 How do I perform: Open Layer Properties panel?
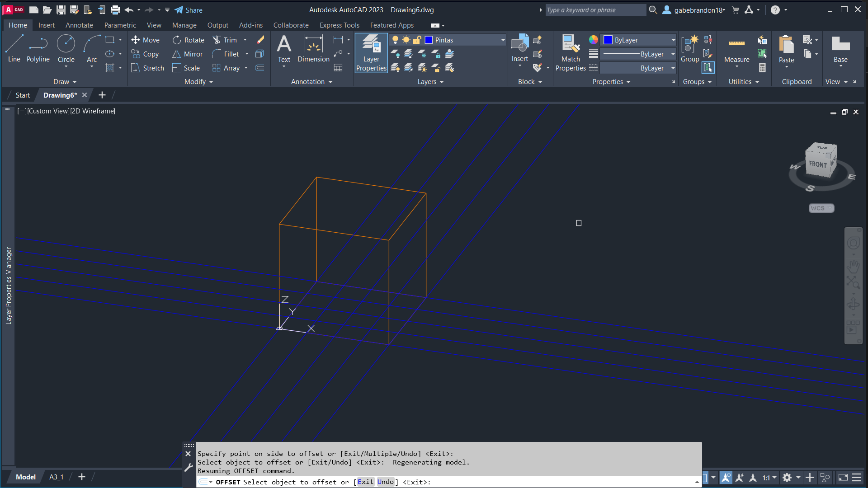click(x=371, y=53)
